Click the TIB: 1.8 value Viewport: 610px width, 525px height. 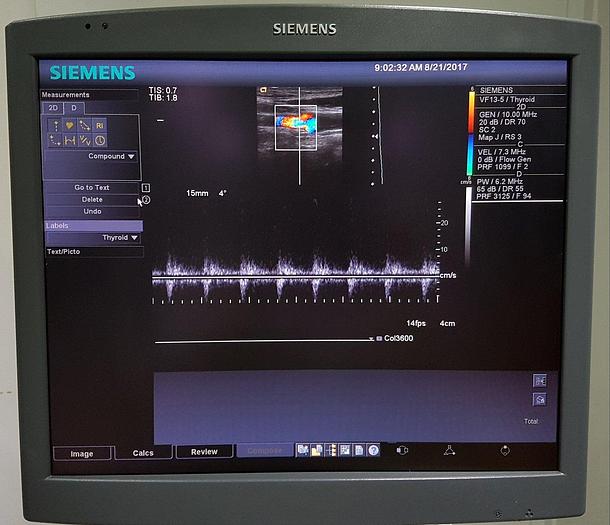click(x=163, y=98)
